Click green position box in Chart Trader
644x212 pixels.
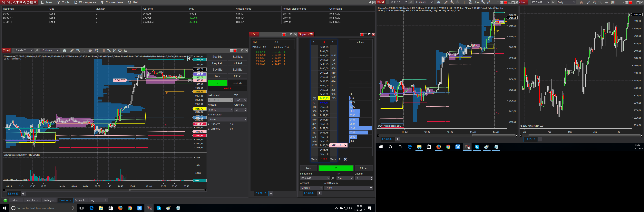[218, 83]
